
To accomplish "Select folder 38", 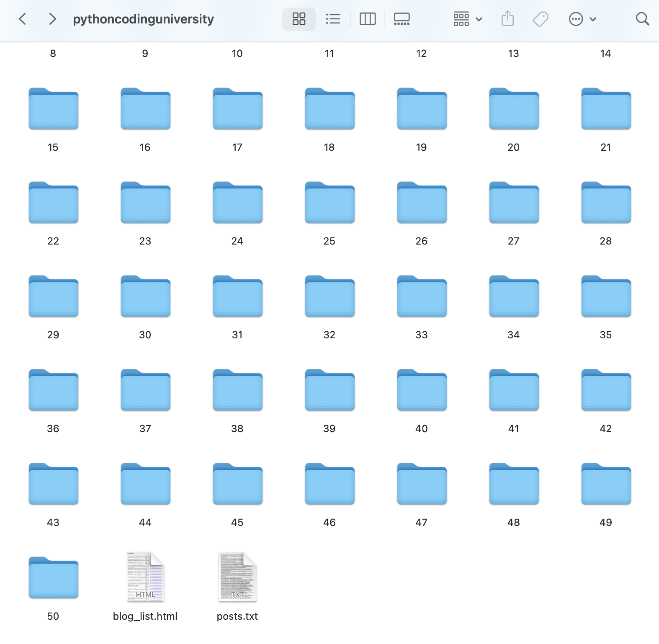I will [x=238, y=390].
